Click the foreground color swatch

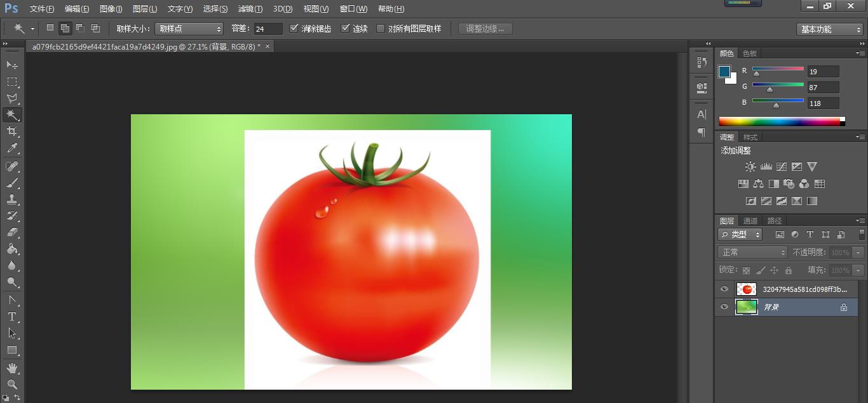pyautogui.click(x=724, y=72)
